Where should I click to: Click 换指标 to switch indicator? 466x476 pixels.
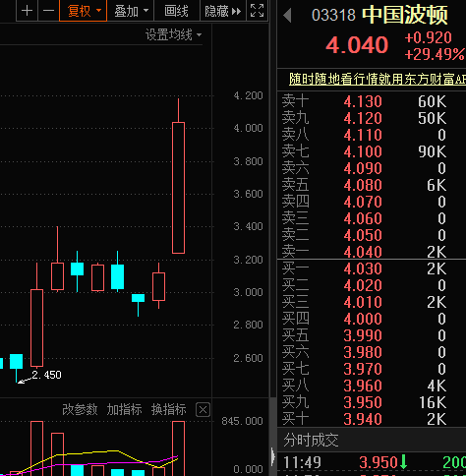pyautogui.click(x=169, y=409)
